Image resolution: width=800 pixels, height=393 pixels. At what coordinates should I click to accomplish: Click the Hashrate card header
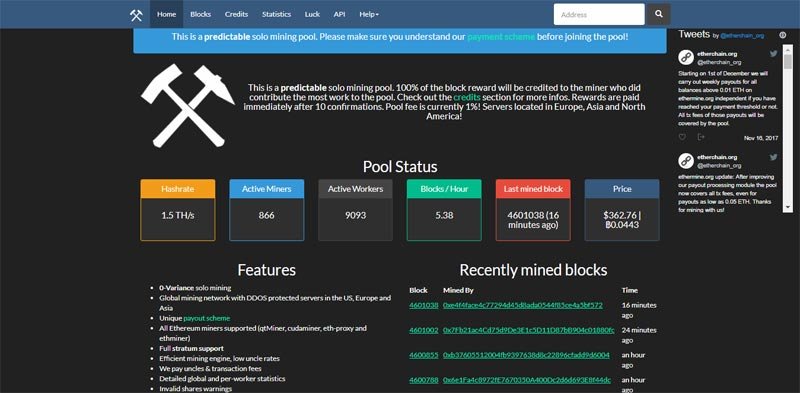[178, 189]
